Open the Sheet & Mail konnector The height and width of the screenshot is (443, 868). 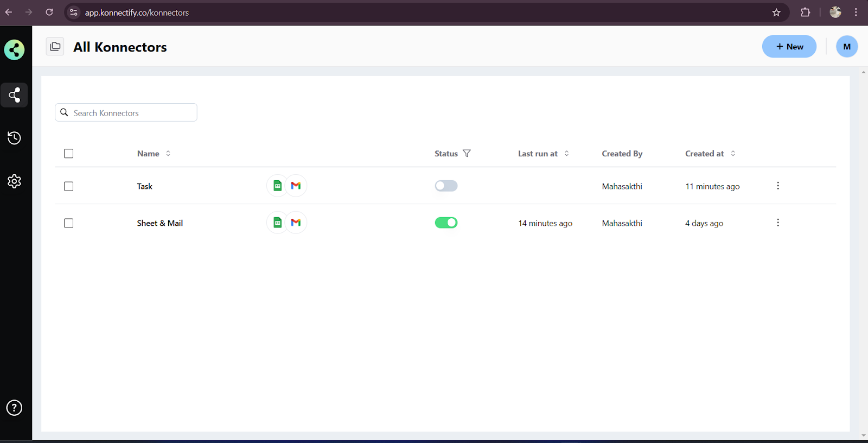pos(159,223)
